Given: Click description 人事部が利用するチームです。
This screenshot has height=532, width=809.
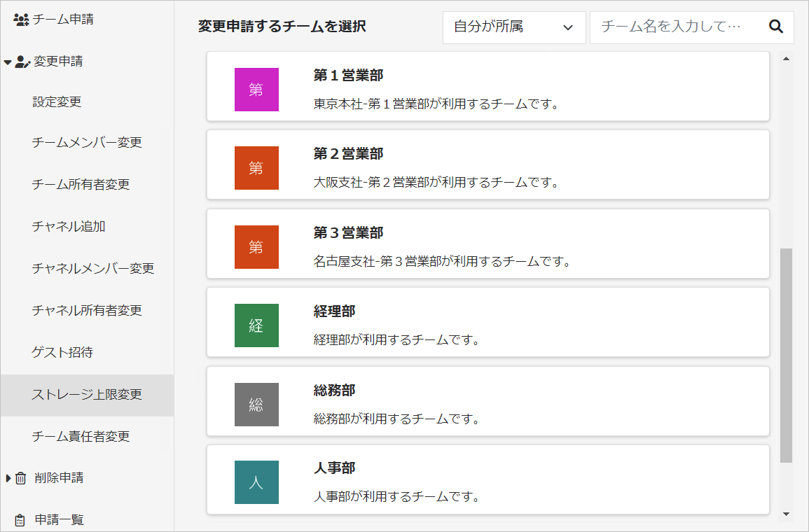Looking at the screenshot, I should [x=397, y=497].
